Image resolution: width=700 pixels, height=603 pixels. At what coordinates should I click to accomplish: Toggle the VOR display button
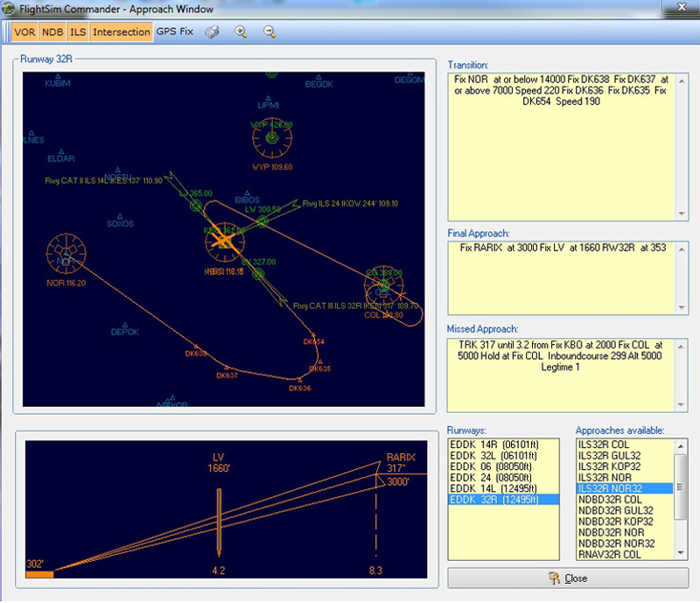coord(24,32)
